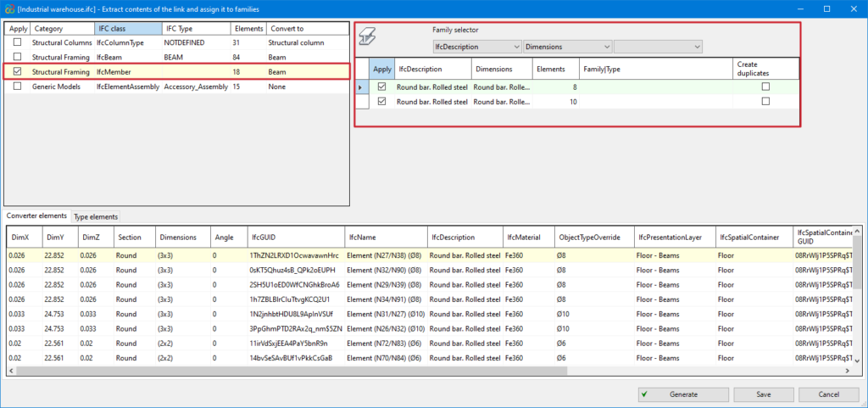The height and width of the screenshot is (408, 868).
Task: Uncheck Apply for the 10-element family row
Action: tap(382, 102)
